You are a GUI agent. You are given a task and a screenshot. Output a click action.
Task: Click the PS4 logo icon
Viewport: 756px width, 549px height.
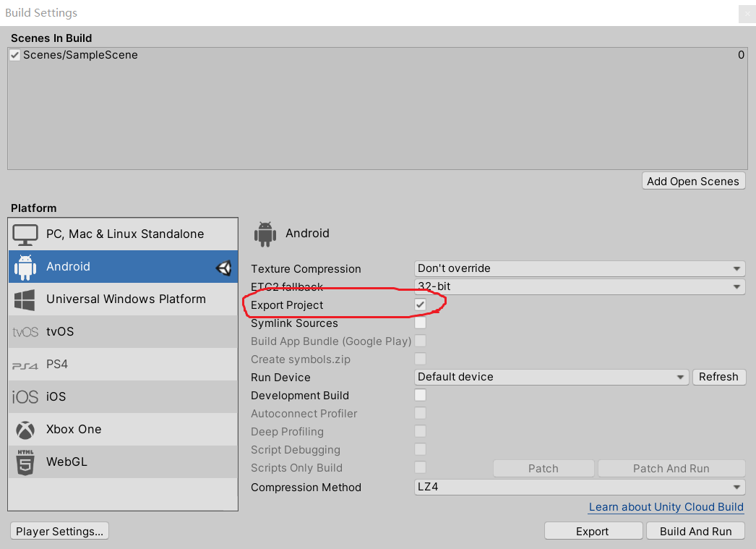coord(25,366)
